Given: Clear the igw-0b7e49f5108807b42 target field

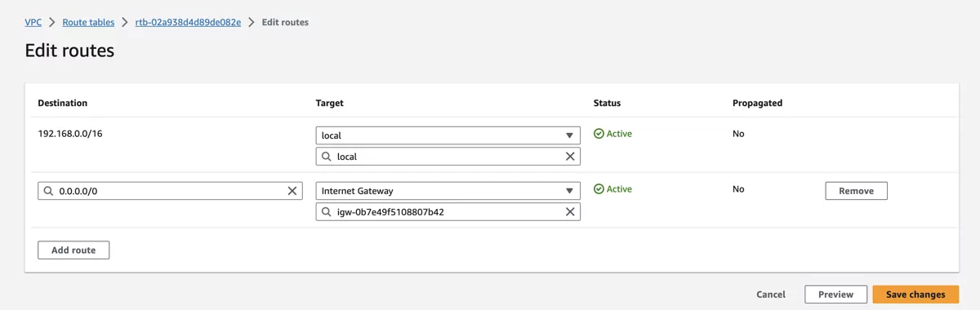Looking at the screenshot, I should pyautogui.click(x=570, y=211).
